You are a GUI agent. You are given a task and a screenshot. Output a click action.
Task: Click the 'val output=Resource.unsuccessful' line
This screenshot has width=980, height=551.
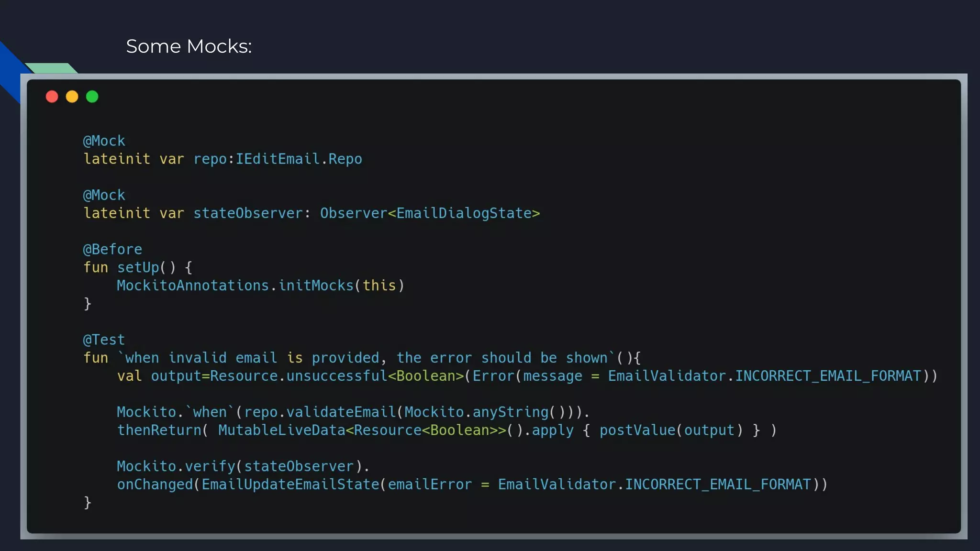pos(527,376)
